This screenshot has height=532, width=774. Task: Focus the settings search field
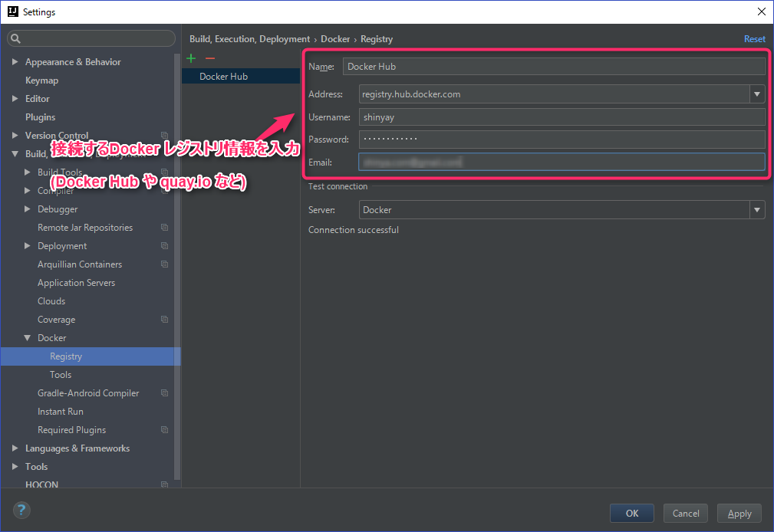tap(91, 38)
